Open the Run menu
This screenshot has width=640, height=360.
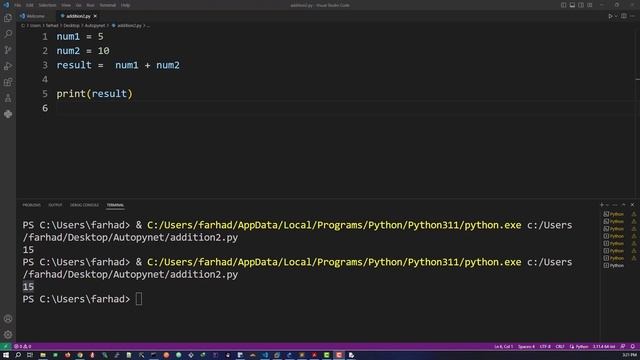click(90, 5)
